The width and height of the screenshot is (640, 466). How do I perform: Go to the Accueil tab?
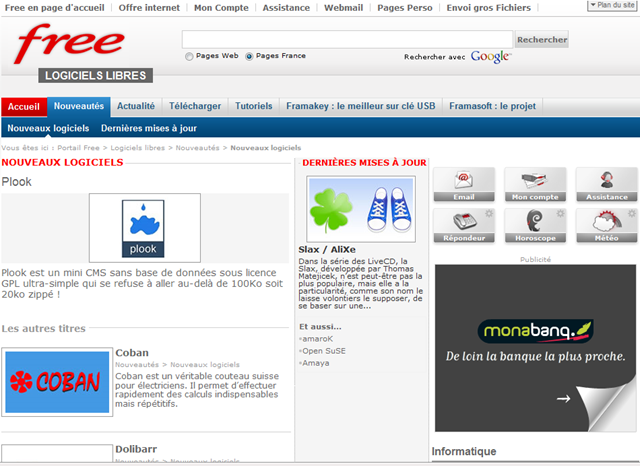point(24,107)
